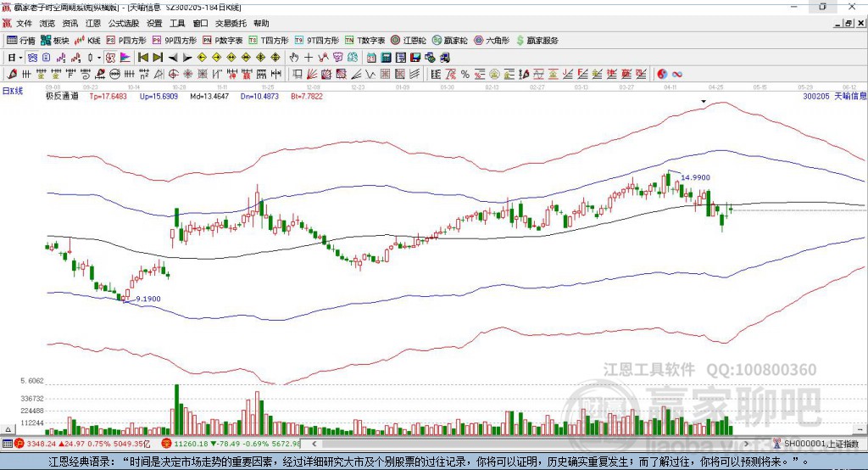Click the blue infinity loop icon
Screen dimensions: 868x470
point(677,75)
